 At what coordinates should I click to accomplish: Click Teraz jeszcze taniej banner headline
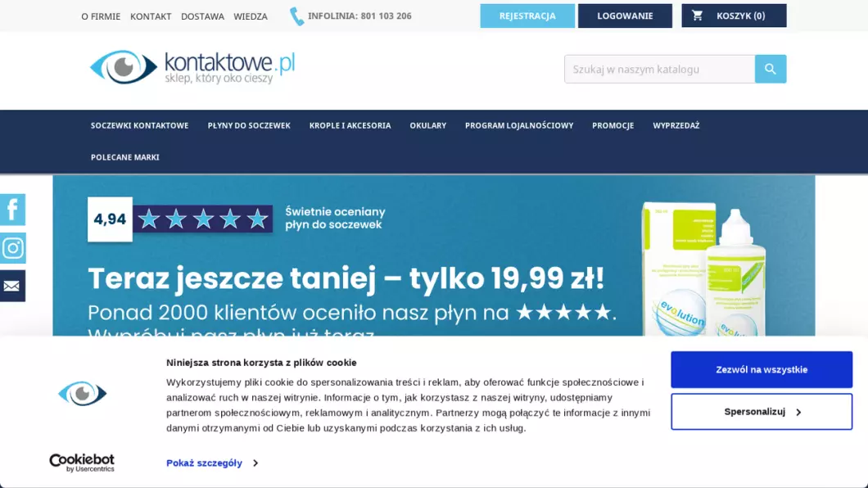tap(346, 278)
